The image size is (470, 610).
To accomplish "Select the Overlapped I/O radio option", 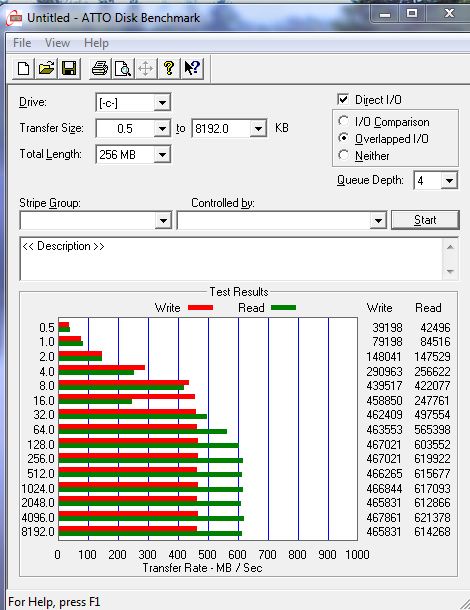I will 343,138.
